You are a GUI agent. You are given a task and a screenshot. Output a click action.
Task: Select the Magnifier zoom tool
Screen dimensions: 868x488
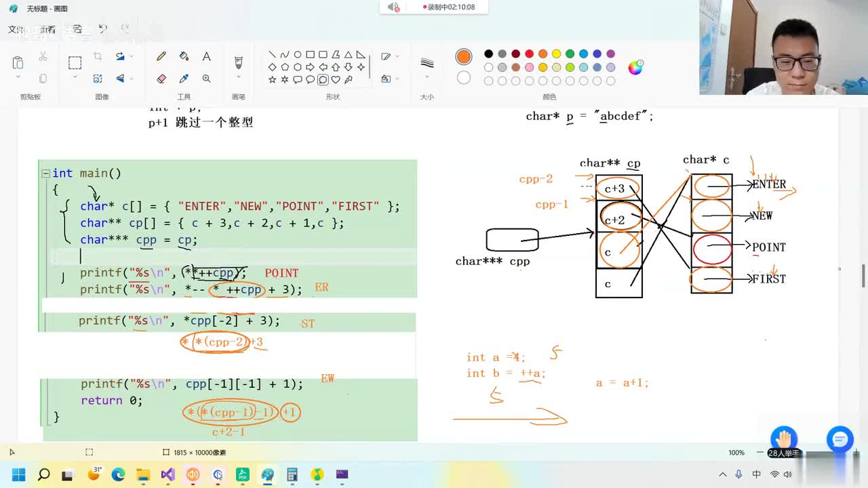pos(206,79)
